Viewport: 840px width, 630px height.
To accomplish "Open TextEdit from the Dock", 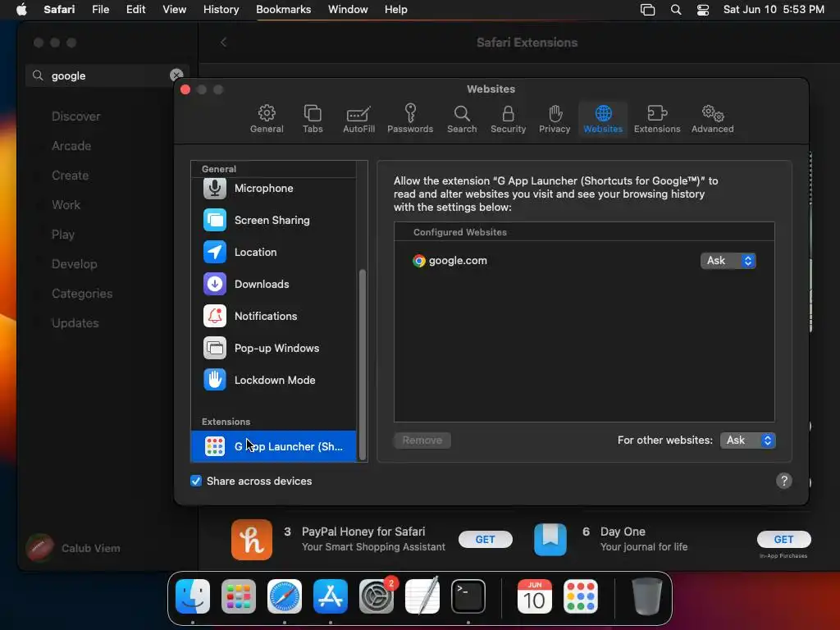I will tap(422, 596).
